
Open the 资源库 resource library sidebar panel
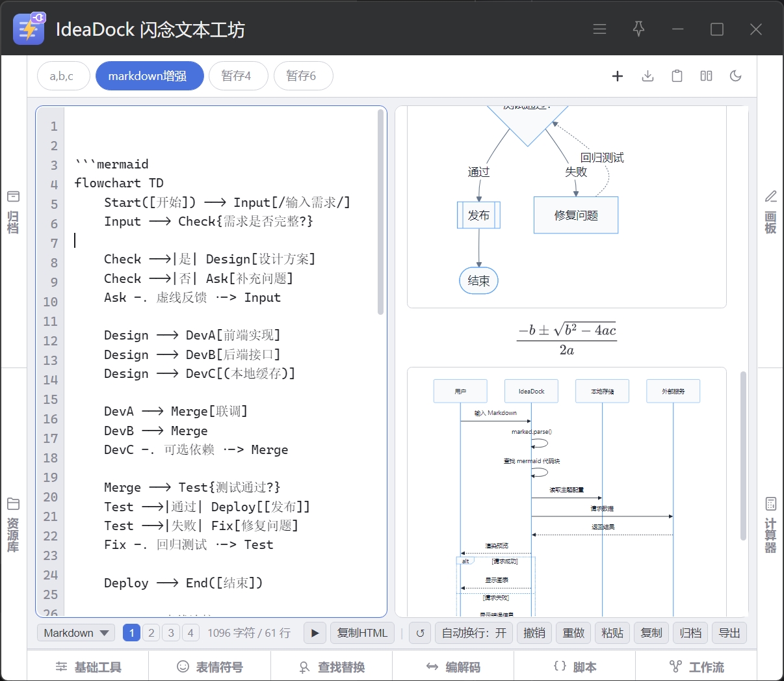click(x=13, y=525)
